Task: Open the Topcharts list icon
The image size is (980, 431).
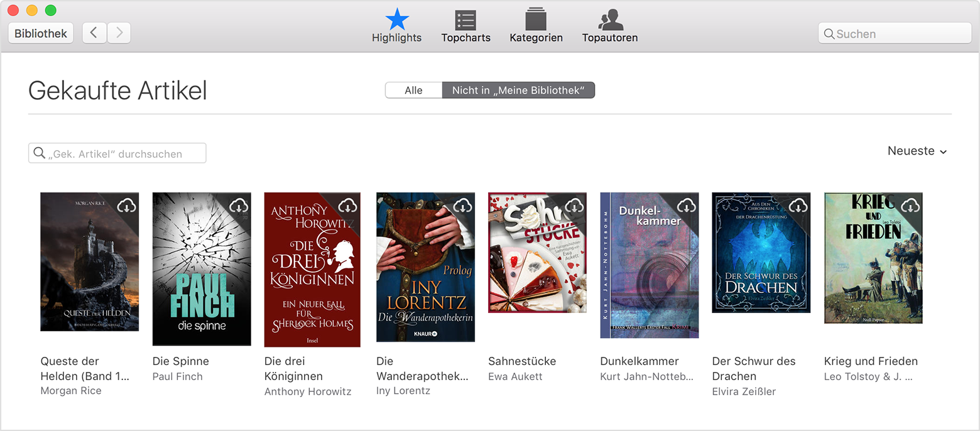Action: 465,19
